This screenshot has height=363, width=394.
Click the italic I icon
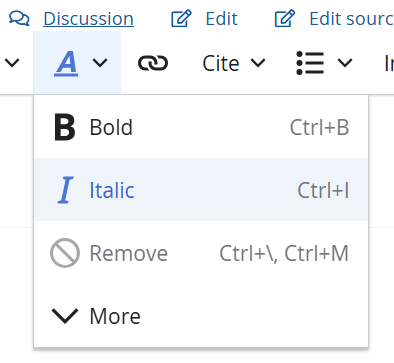(x=65, y=190)
